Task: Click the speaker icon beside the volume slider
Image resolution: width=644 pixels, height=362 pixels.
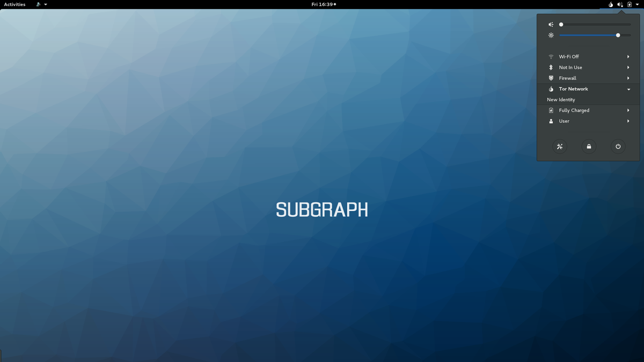Action: click(551, 25)
